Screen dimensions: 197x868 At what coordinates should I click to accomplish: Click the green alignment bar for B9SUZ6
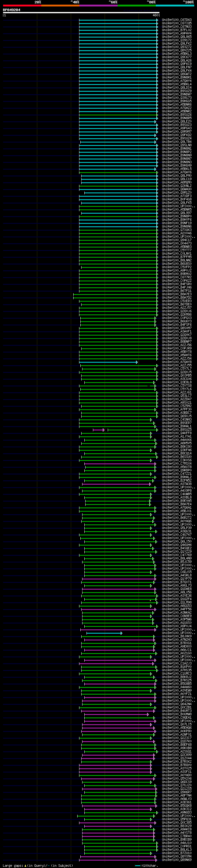pyautogui.click(x=119, y=115)
